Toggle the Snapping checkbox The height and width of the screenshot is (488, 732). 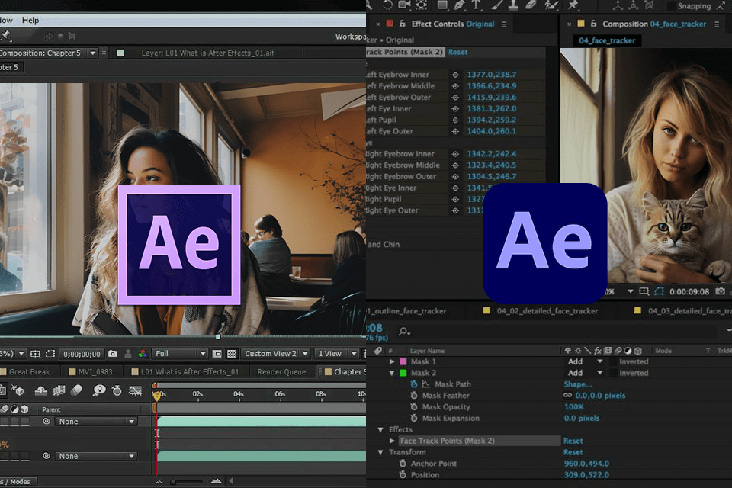coord(671,6)
